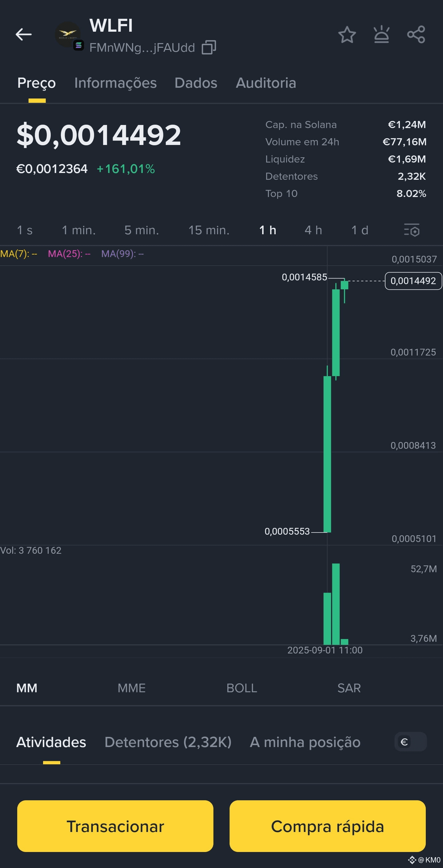Share the WLFI token page
This screenshot has width=443, height=868.
416,34
